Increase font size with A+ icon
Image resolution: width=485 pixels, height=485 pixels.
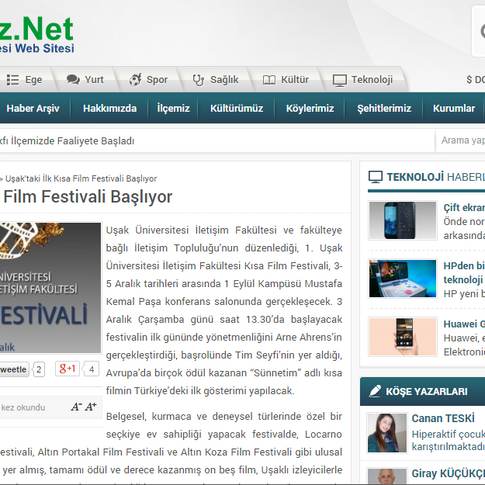point(91,407)
